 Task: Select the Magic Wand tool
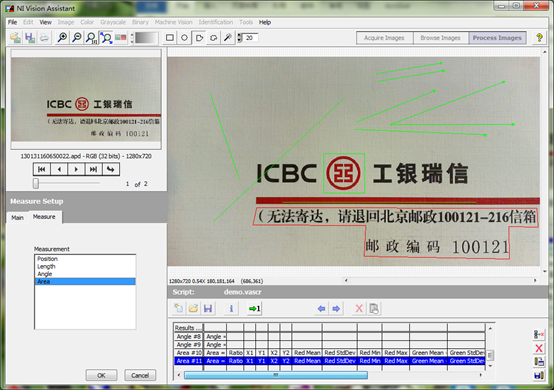coord(228,37)
